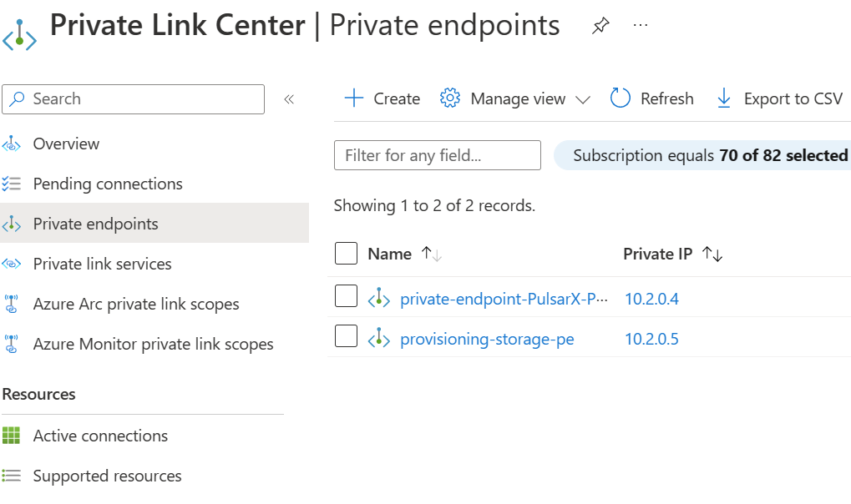Click the Export to CSV download icon
The height and width of the screenshot is (504, 851).
pos(723,98)
